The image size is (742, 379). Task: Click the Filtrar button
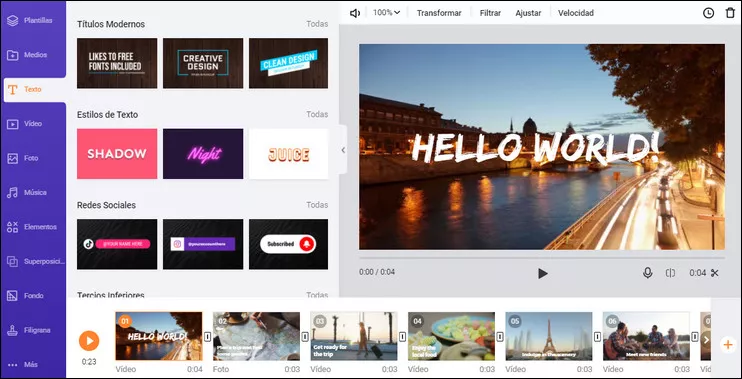[x=490, y=13]
